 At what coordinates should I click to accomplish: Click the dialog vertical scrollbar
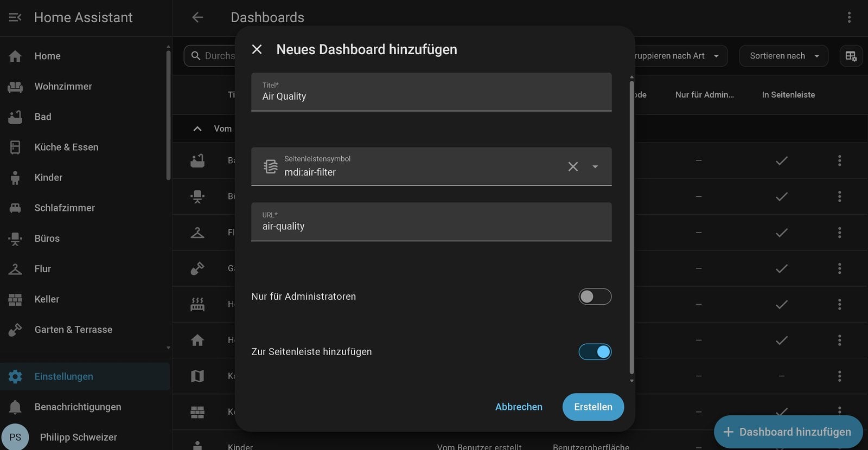click(x=631, y=228)
